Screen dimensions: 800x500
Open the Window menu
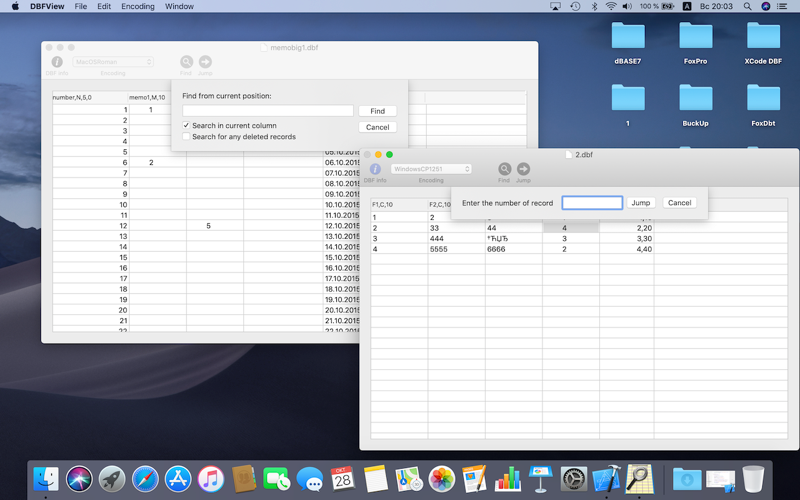[x=179, y=6]
